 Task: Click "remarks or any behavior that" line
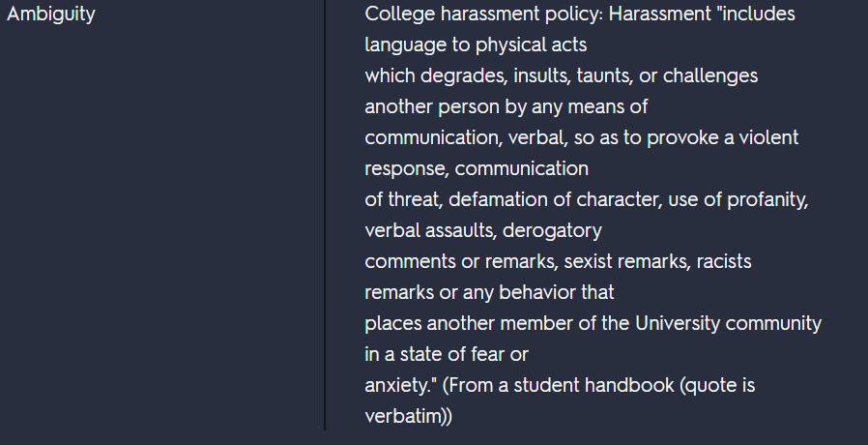[x=489, y=292]
